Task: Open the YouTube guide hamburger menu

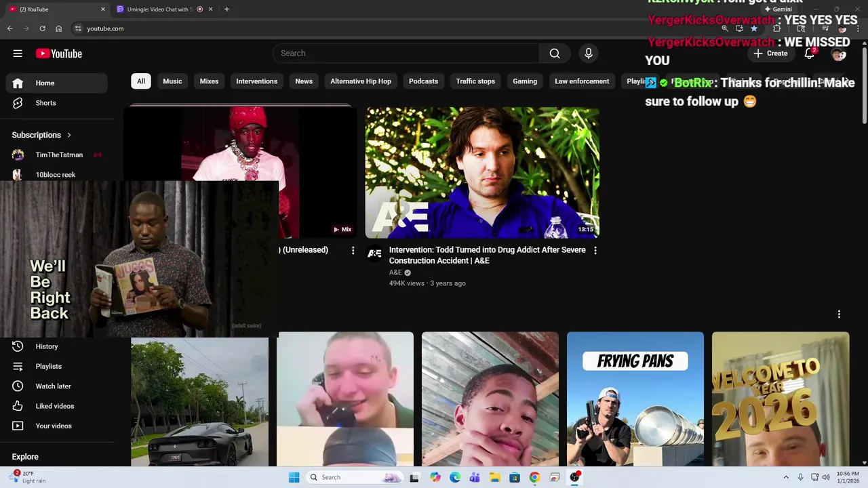Action: coord(18,54)
